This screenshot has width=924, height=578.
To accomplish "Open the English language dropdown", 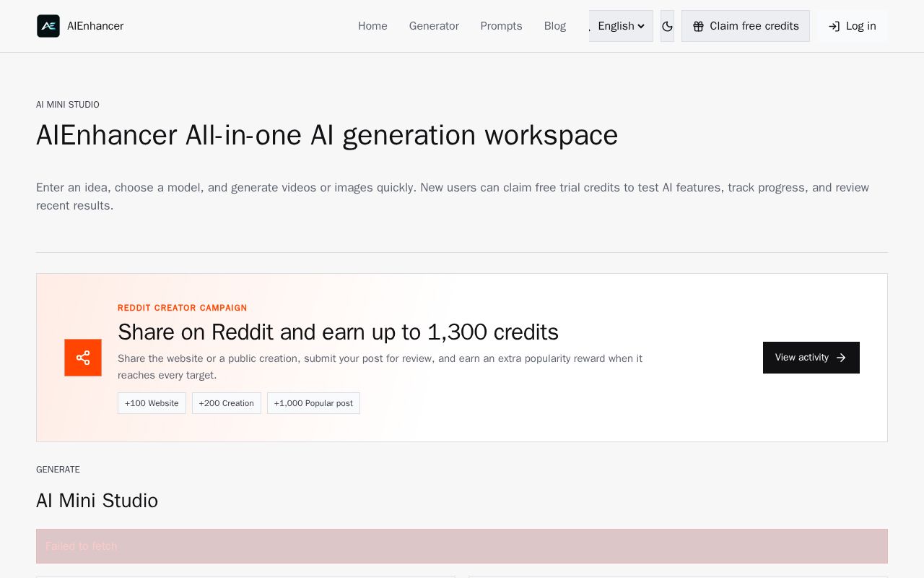I will 621,26.
